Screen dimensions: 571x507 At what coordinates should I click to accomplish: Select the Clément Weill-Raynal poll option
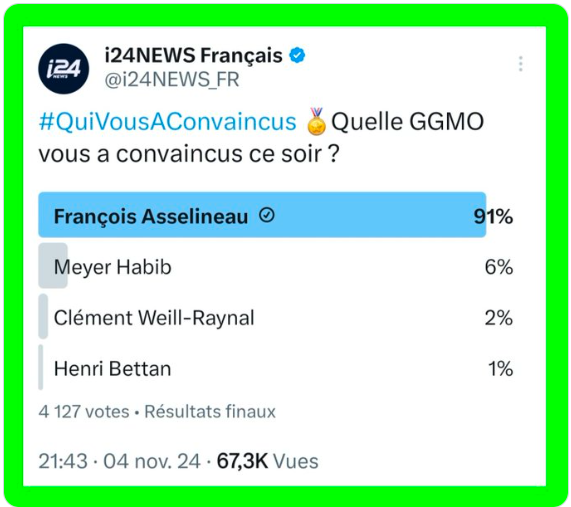[276, 317]
